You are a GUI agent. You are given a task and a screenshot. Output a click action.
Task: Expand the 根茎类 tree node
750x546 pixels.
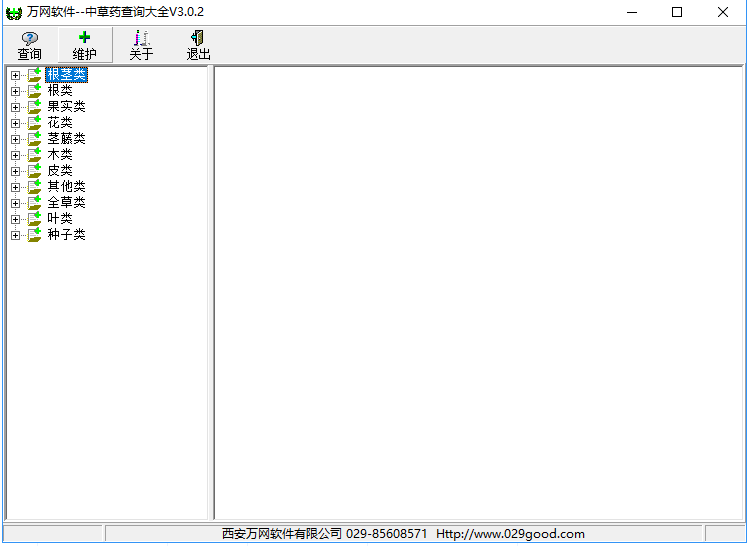point(15,76)
